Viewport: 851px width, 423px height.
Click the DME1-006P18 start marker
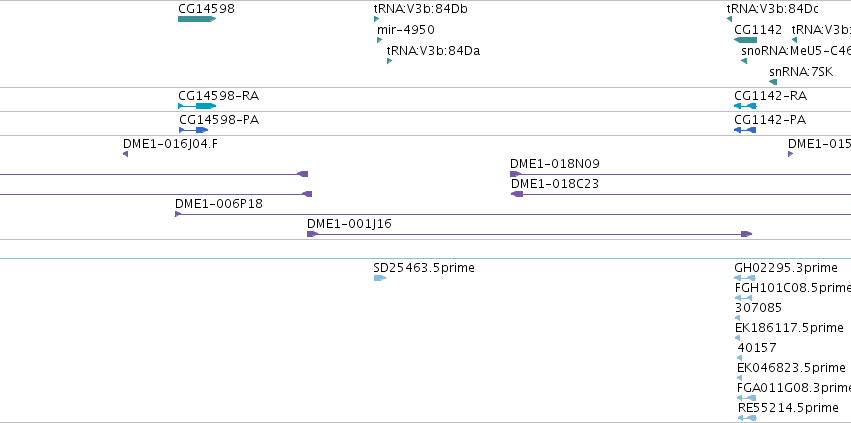click(x=178, y=214)
